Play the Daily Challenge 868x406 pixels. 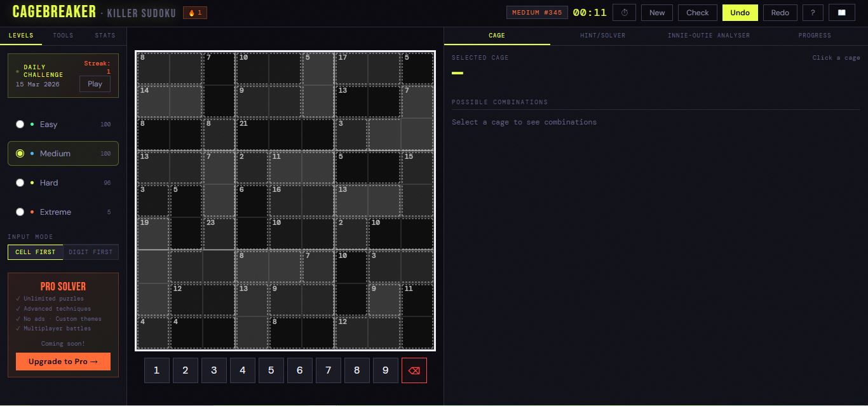click(x=95, y=84)
